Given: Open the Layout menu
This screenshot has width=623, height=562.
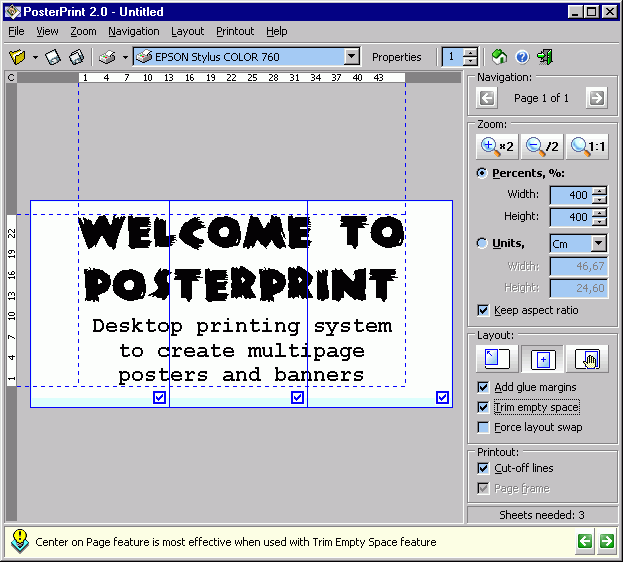Looking at the screenshot, I should [x=188, y=31].
